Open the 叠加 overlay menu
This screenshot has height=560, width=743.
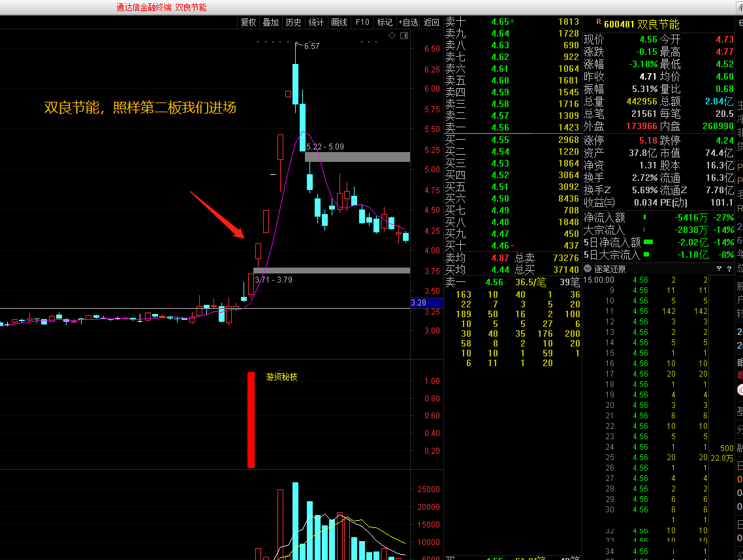coord(270,22)
